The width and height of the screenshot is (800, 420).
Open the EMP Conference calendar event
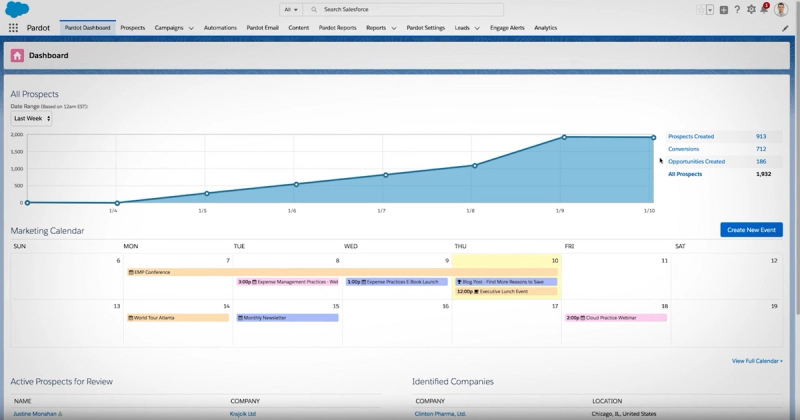(342, 273)
